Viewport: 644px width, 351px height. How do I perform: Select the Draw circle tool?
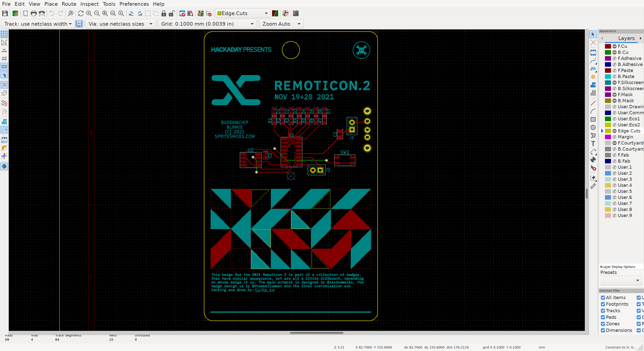[x=593, y=127]
